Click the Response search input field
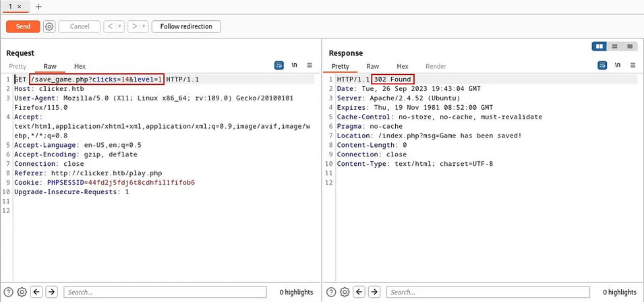This screenshot has width=644, height=302. pyautogui.click(x=488, y=292)
